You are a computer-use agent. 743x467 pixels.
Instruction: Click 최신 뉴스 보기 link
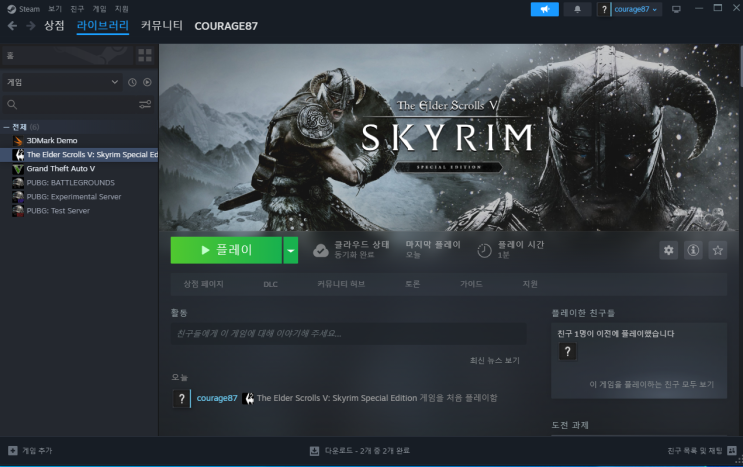(495, 360)
